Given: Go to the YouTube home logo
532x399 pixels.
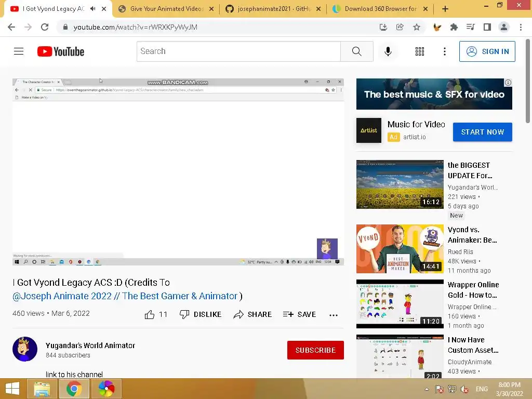Looking at the screenshot, I should (61, 51).
